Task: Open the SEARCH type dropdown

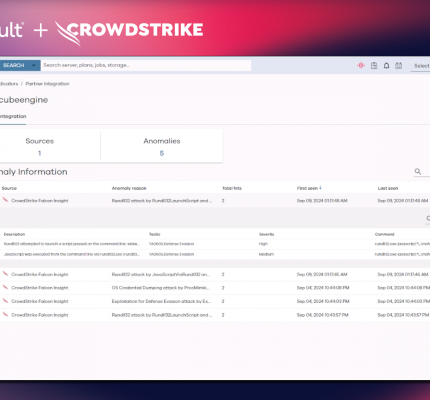Action: (34, 65)
